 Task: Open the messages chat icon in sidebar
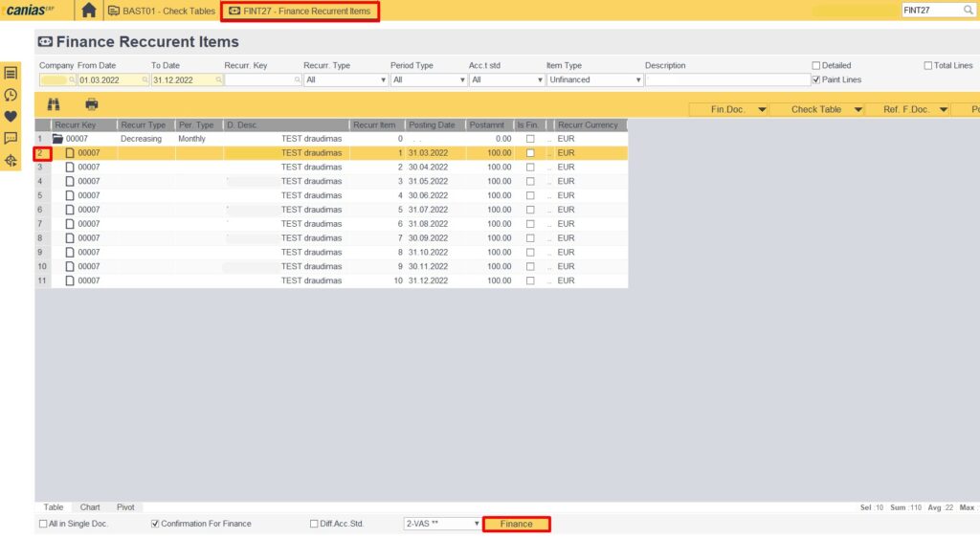pyautogui.click(x=11, y=139)
